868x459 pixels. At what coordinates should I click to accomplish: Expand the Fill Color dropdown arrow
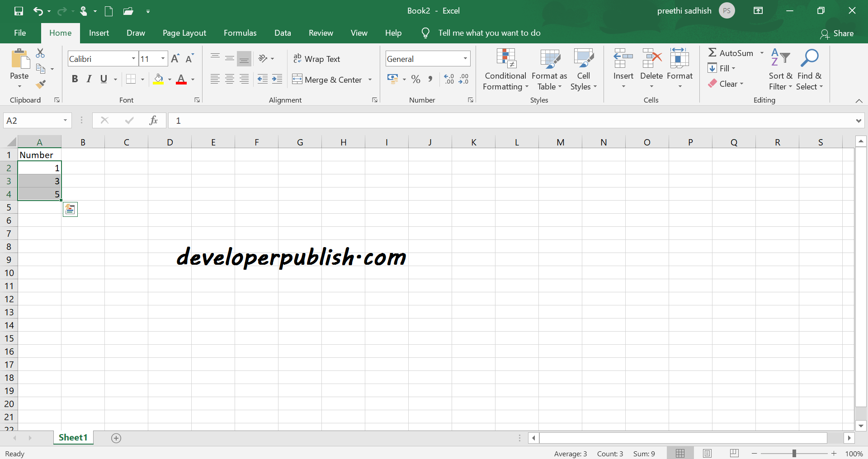(170, 80)
